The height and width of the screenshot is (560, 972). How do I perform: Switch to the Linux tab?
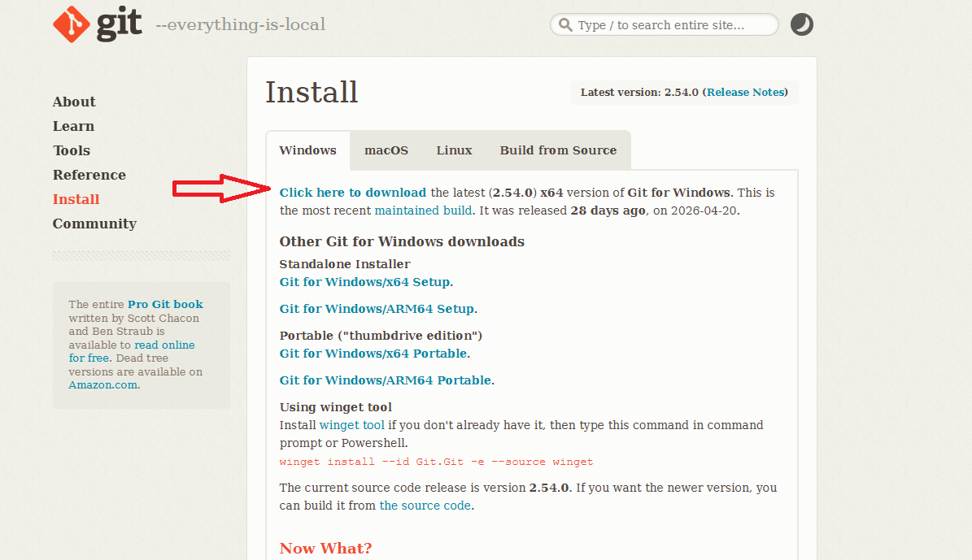(x=454, y=150)
